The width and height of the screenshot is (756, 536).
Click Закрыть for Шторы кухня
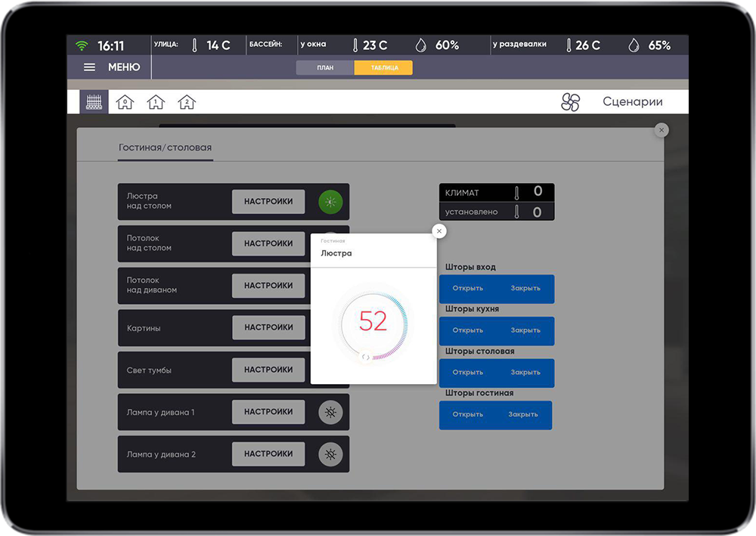[525, 330]
